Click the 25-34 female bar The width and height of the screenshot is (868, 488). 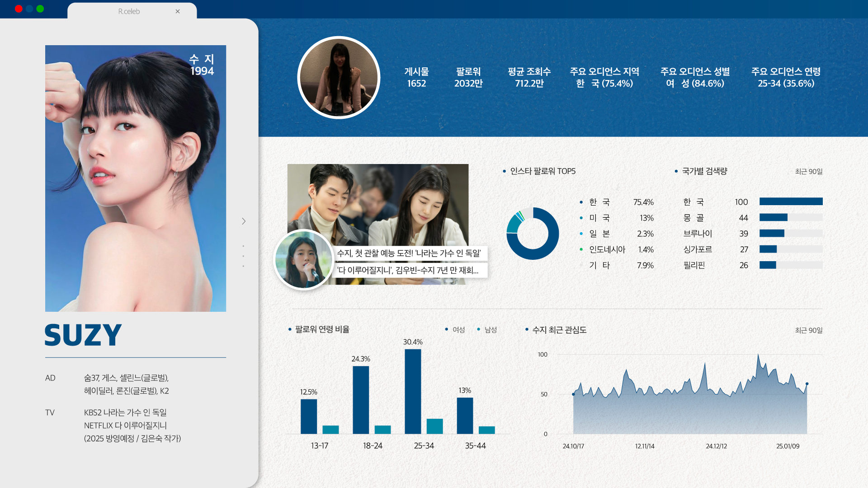[x=413, y=391]
